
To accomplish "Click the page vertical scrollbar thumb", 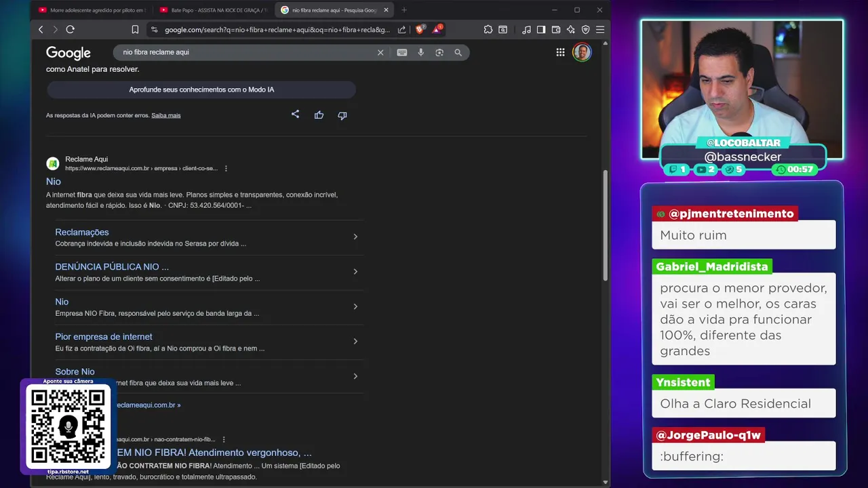I will [606, 226].
